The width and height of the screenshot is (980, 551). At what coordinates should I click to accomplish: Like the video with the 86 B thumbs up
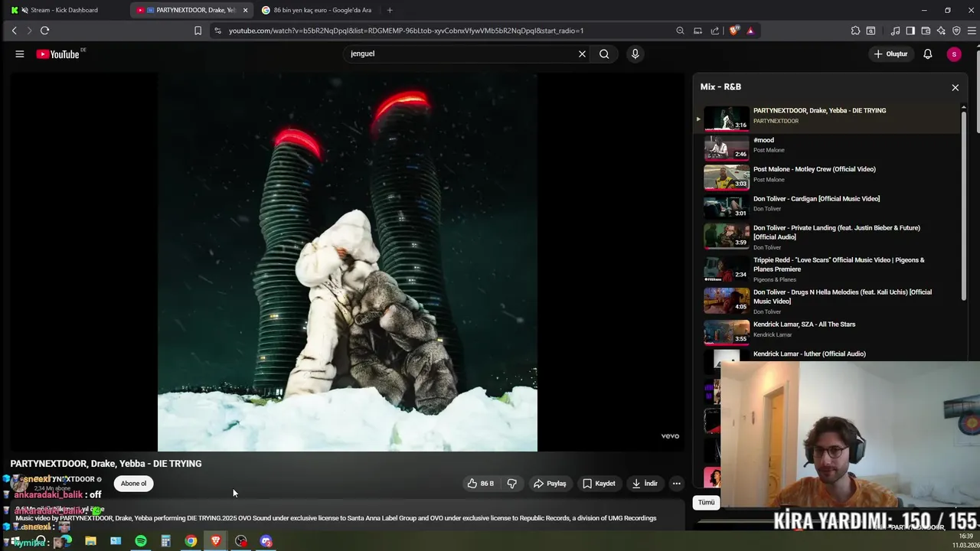[x=481, y=483]
